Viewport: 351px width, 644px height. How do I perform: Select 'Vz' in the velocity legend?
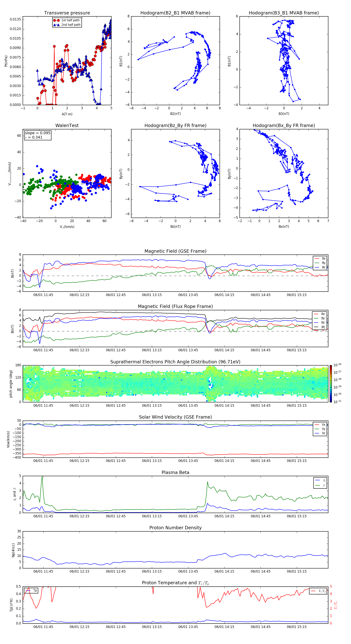tap(320, 433)
